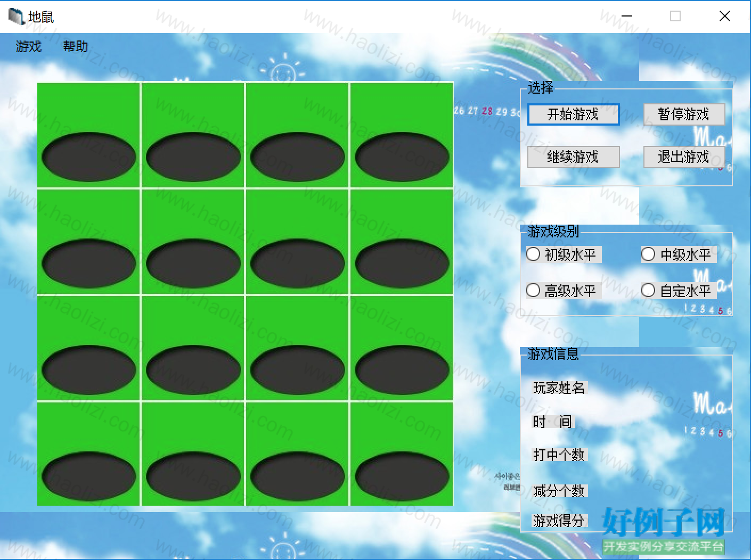This screenshot has width=751, height=560.
Task: Click the 游戏得分 label
Action: coord(559,521)
